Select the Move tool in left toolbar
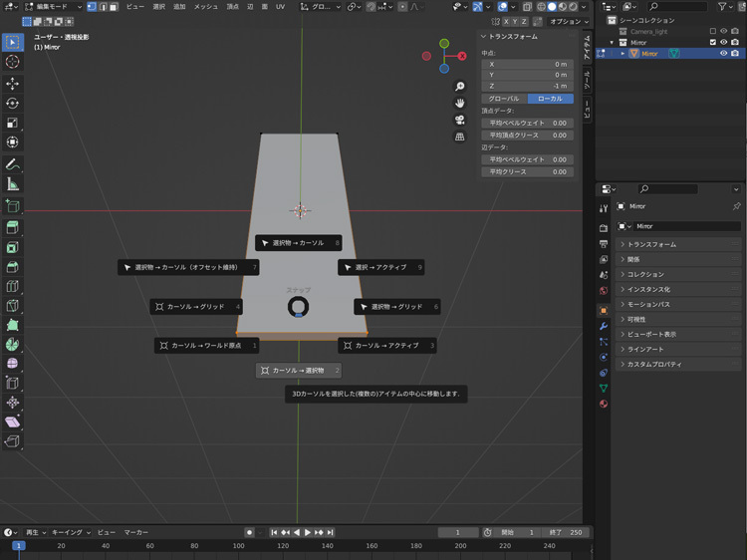 (x=13, y=84)
